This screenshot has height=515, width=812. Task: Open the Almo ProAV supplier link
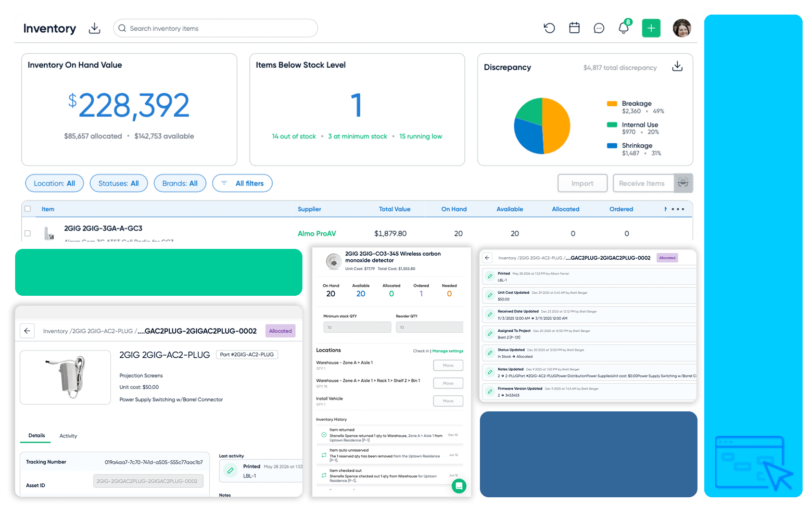point(317,233)
